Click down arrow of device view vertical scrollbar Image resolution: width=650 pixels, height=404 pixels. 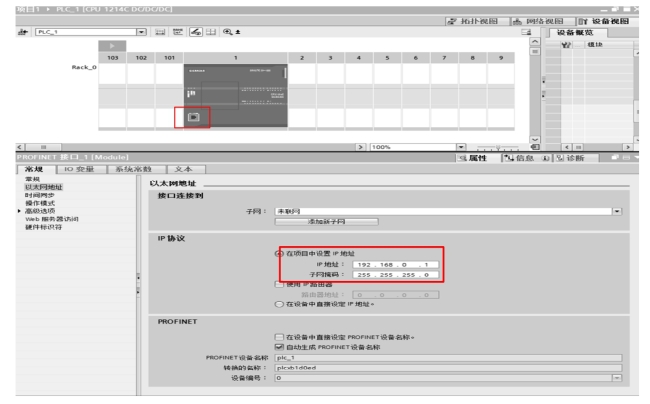(x=535, y=140)
